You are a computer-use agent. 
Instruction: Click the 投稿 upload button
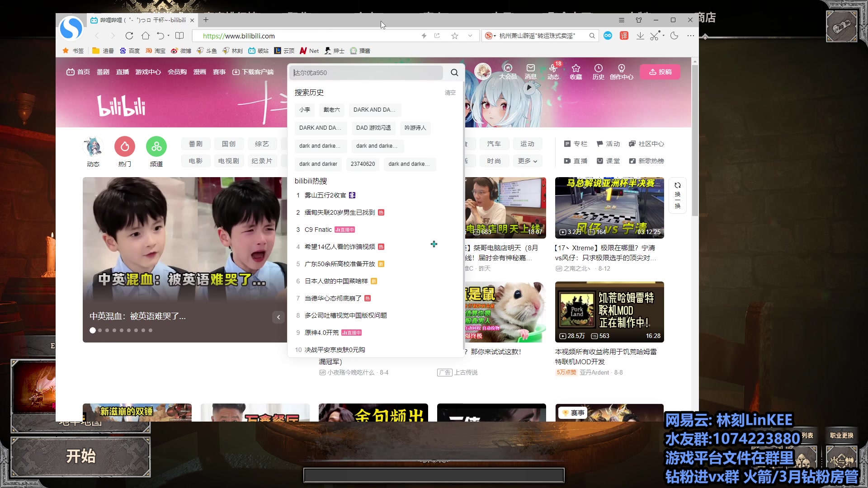click(x=660, y=72)
